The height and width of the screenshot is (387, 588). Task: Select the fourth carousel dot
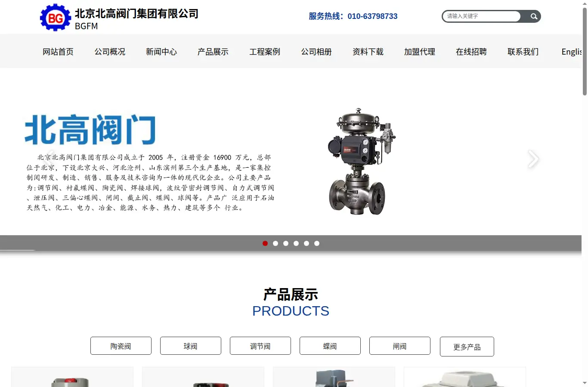(296, 243)
